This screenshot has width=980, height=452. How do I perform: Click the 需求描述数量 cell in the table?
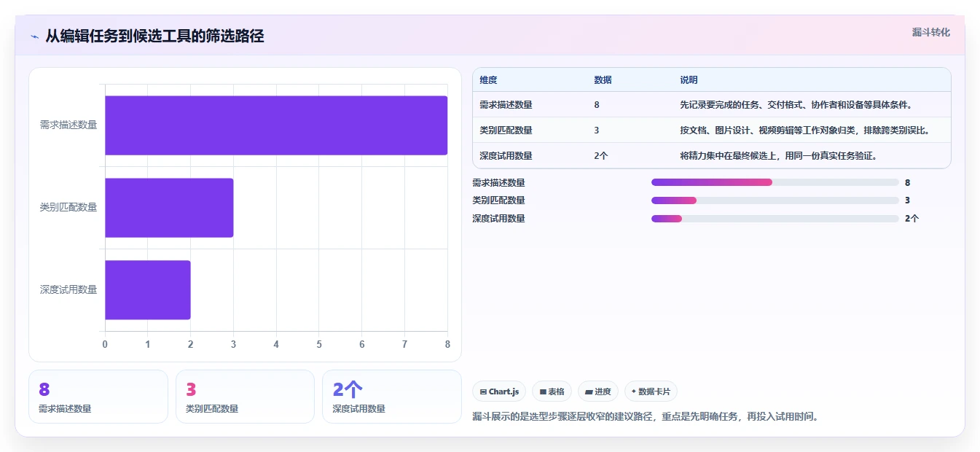click(x=506, y=105)
